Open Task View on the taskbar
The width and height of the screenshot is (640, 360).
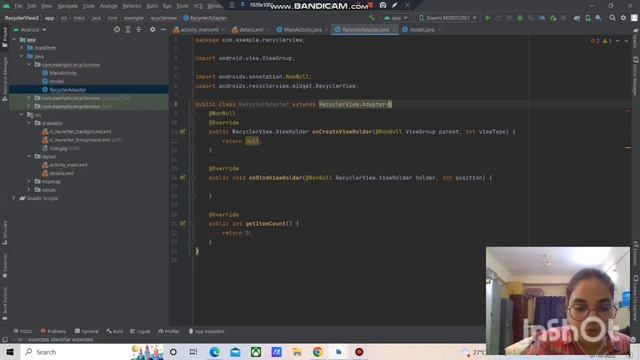click(193, 352)
